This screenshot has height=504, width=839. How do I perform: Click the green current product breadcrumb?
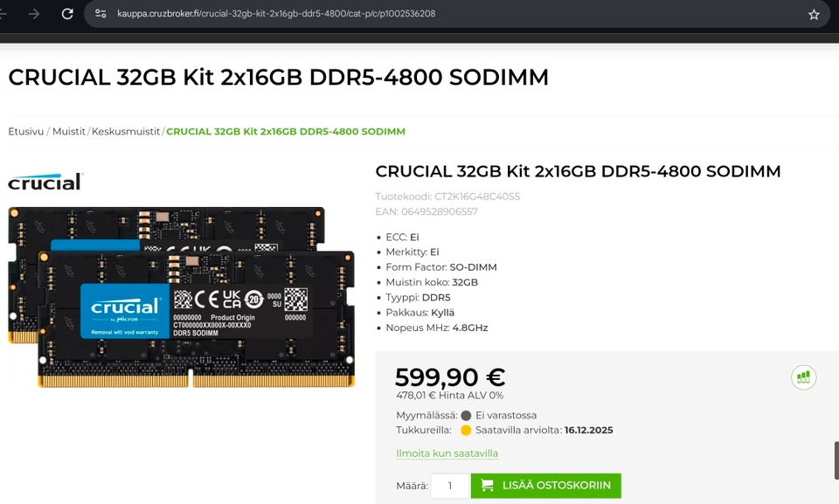286,132
